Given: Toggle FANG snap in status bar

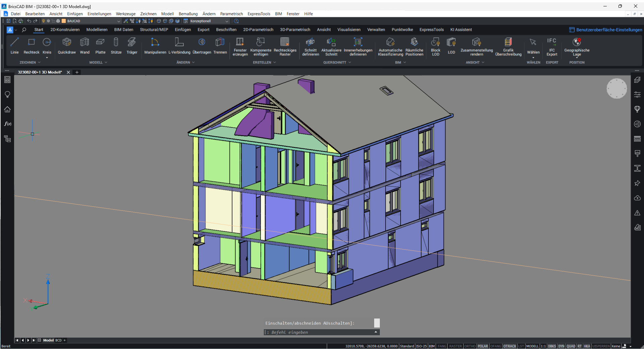Looking at the screenshot, I should (442, 346).
